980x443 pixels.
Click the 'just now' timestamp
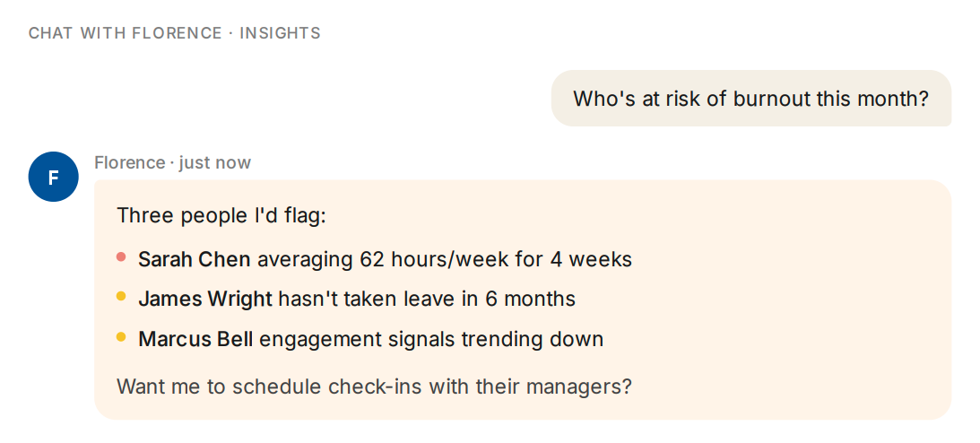[215, 163]
